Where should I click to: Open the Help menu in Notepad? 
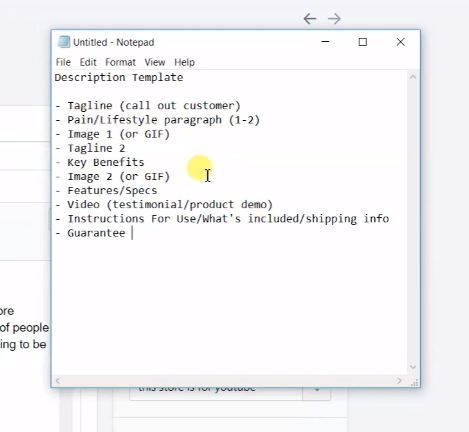pyautogui.click(x=184, y=62)
